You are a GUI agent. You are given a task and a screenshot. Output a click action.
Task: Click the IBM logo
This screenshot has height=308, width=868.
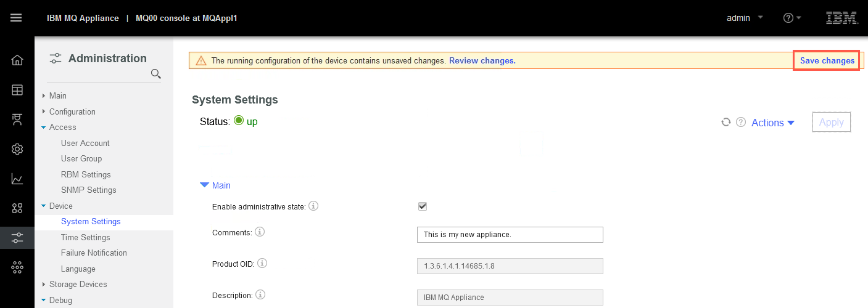842,18
